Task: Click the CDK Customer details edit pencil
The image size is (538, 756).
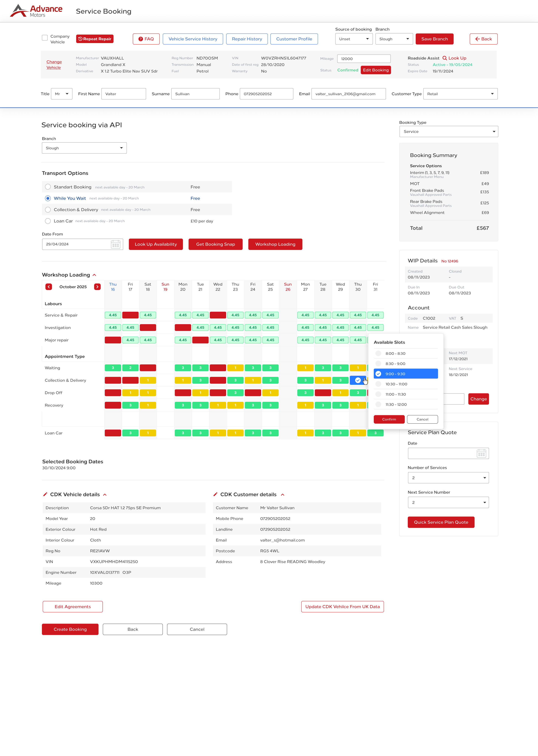Action: click(215, 494)
